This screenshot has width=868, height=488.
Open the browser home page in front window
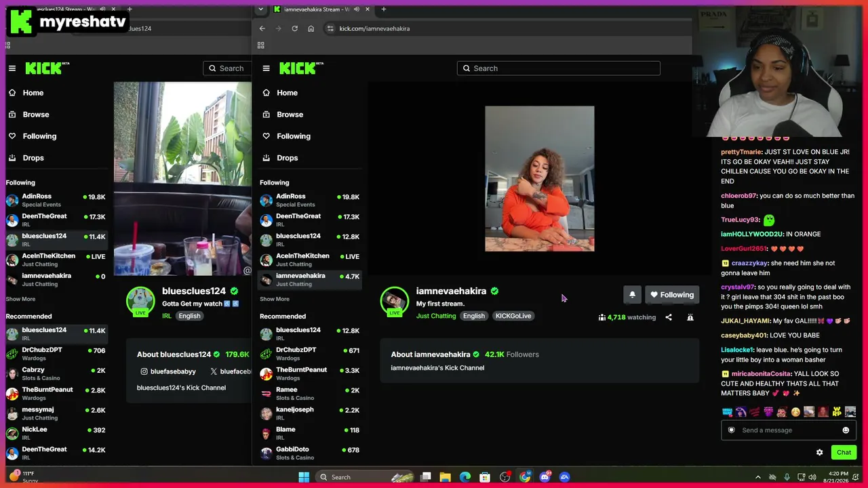(311, 28)
